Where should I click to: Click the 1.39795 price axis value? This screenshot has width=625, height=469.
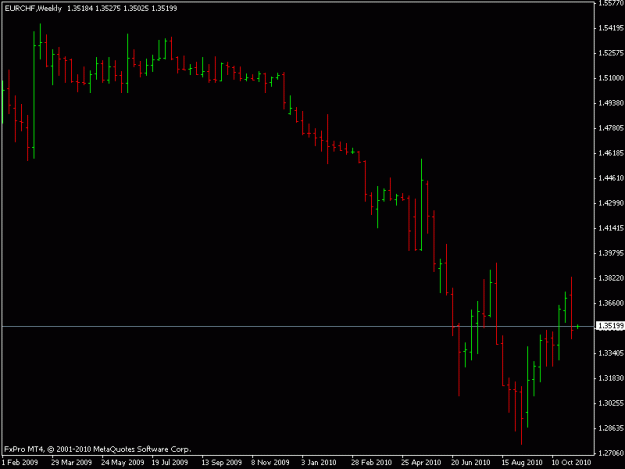pyautogui.click(x=611, y=253)
